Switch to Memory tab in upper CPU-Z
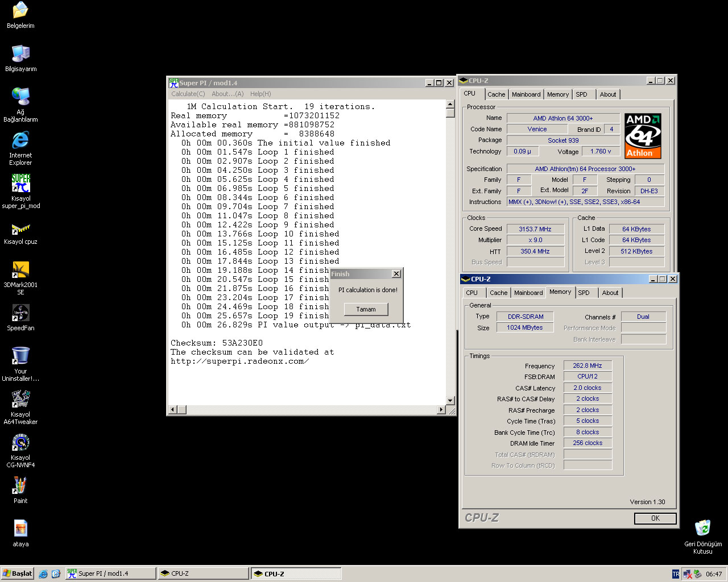Screen dimensions: 728x582 [558, 94]
